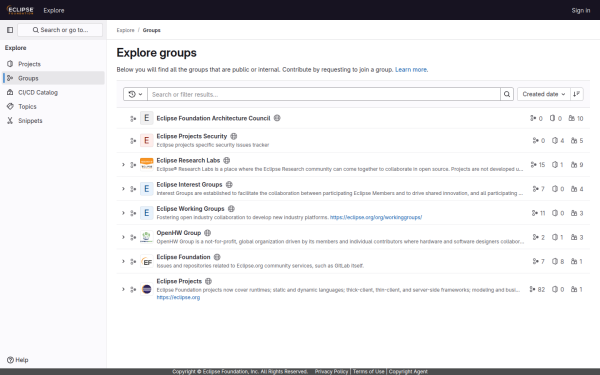The height and width of the screenshot is (375, 600).
Task: Click the Eclipse Projects round avatar
Action: 147,289
